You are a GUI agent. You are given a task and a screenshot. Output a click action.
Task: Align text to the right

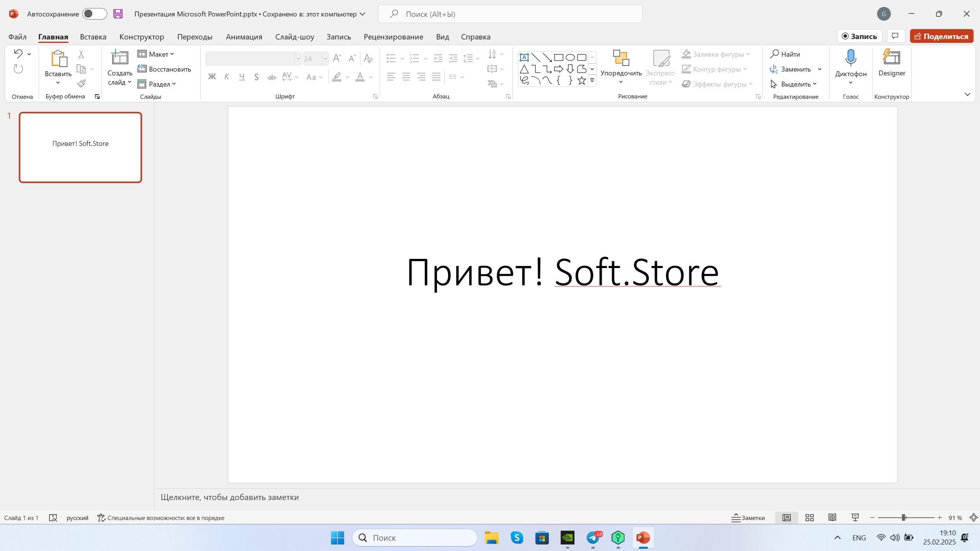pyautogui.click(x=421, y=77)
